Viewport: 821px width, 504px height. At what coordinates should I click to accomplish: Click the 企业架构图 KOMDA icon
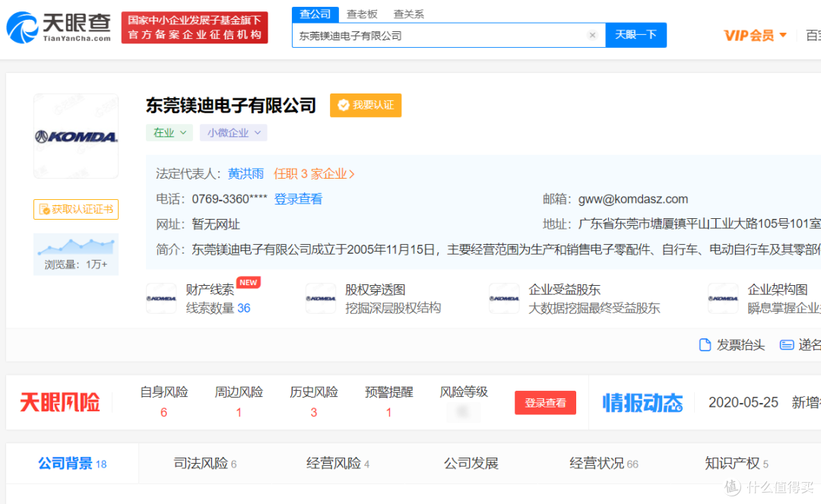(x=723, y=298)
